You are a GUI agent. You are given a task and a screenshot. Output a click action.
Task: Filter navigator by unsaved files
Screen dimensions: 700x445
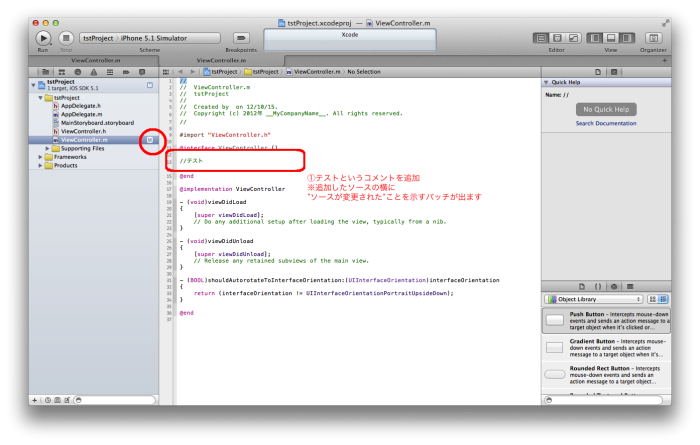coord(67,400)
